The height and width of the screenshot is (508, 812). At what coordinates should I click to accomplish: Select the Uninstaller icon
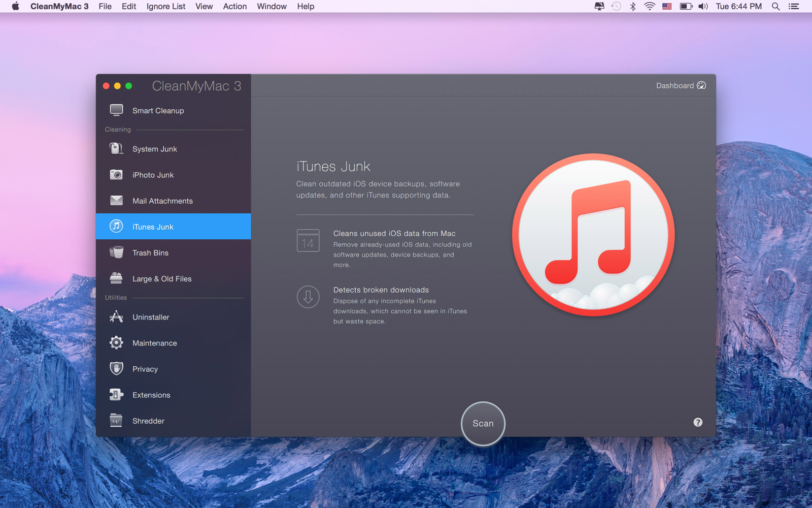point(116,317)
